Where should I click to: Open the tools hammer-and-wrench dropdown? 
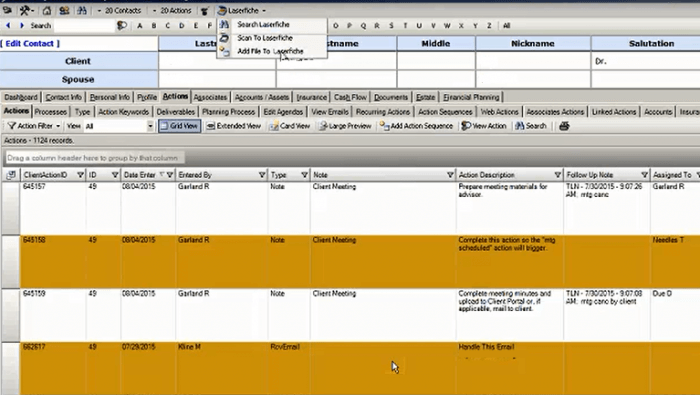coord(26,10)
